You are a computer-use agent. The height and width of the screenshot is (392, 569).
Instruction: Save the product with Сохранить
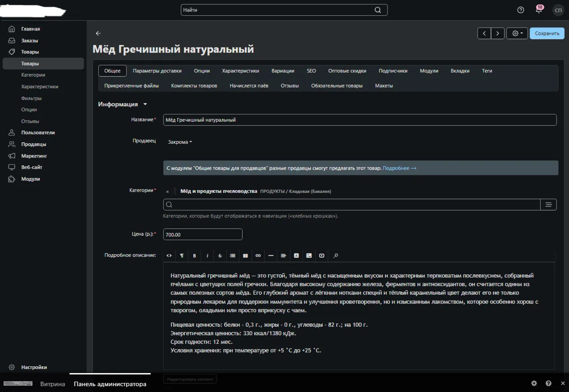pos(547,33)
